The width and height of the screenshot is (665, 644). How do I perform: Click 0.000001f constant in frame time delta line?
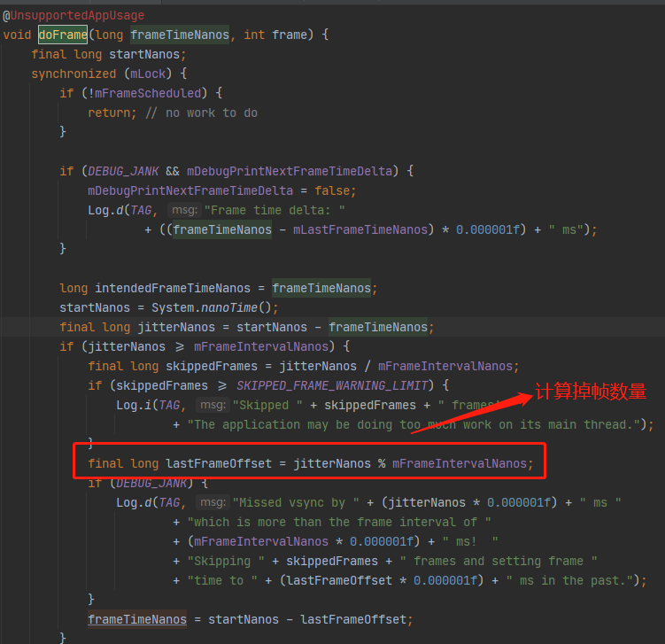487,230
